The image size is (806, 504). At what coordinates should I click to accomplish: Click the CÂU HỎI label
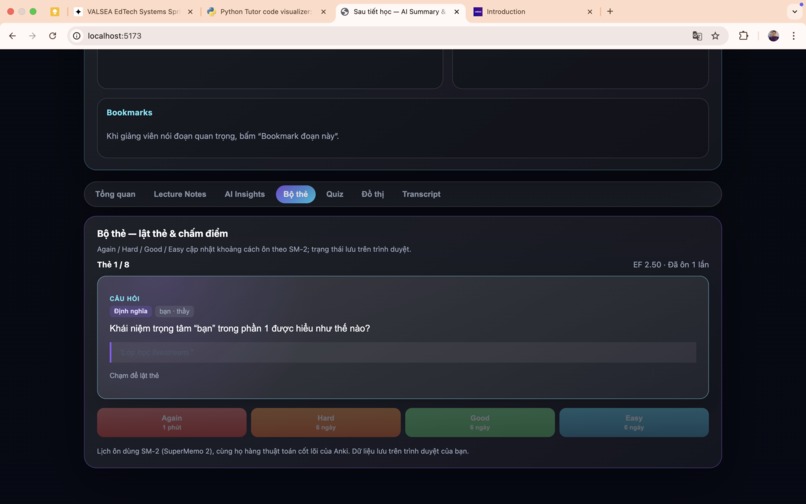(124, 298)
